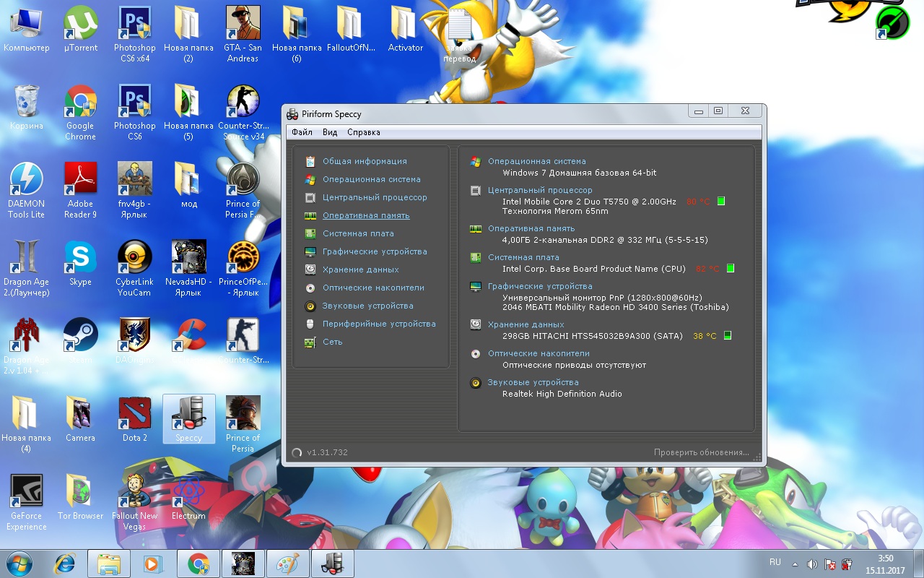
Task: Select Photoshop CS6 x64 desktop icon
Action: (135, 34)
